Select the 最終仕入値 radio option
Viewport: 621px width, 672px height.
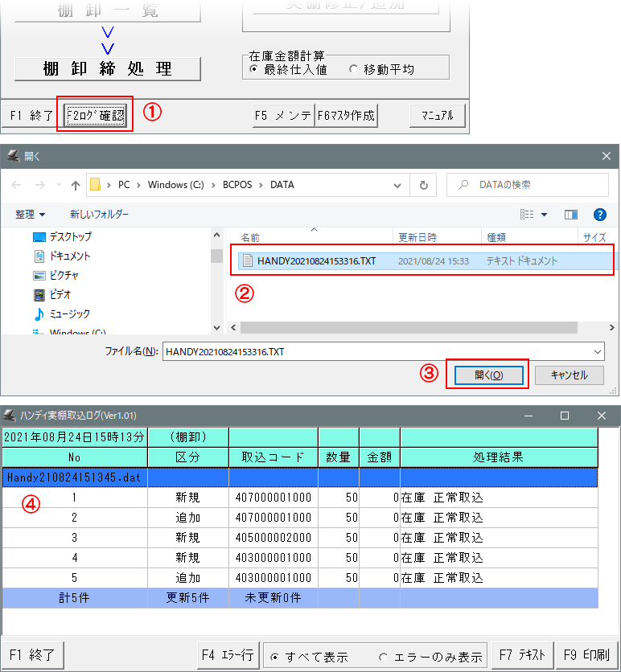coord(254,70)
